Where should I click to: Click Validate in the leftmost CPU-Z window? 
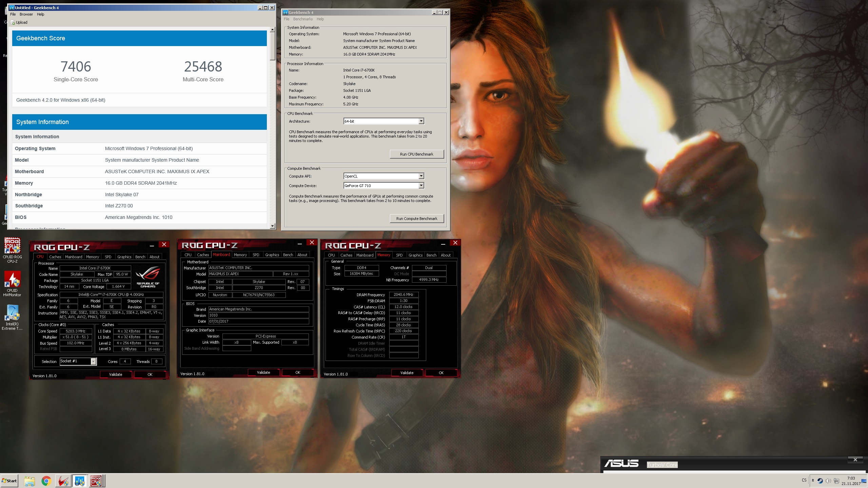(116, 374)
